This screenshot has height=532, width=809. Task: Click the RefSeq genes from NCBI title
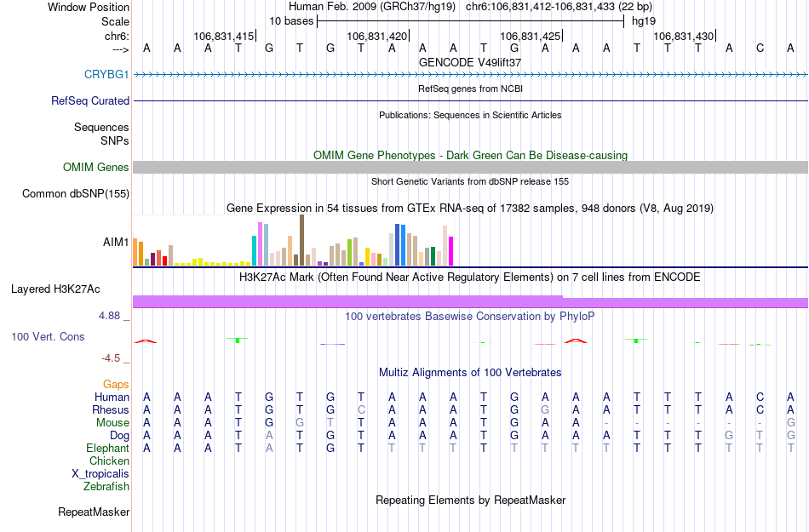[x=470, y=89]
